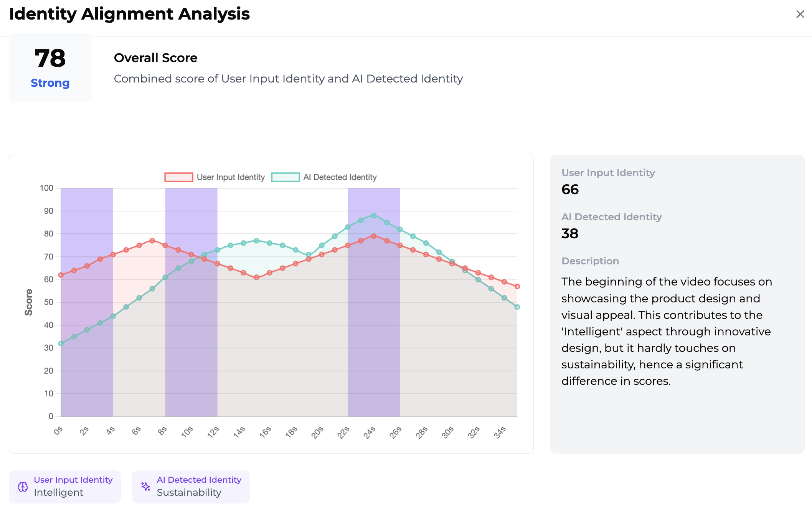812x505 pixels.
Task: Click the User Input data point at 0s
Action: (61, 275)
